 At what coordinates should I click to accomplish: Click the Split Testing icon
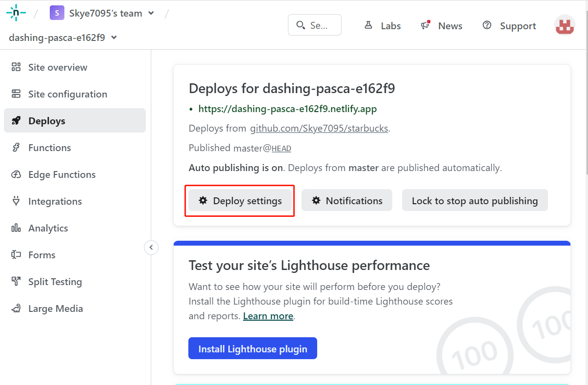click(16, 282)
